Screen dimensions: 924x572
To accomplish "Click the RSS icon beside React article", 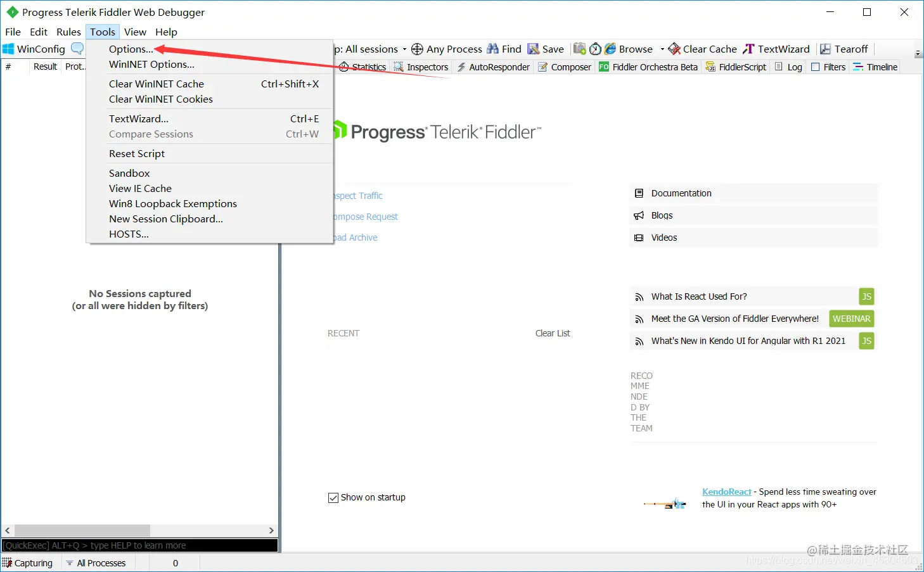I will tap(639, 297).
